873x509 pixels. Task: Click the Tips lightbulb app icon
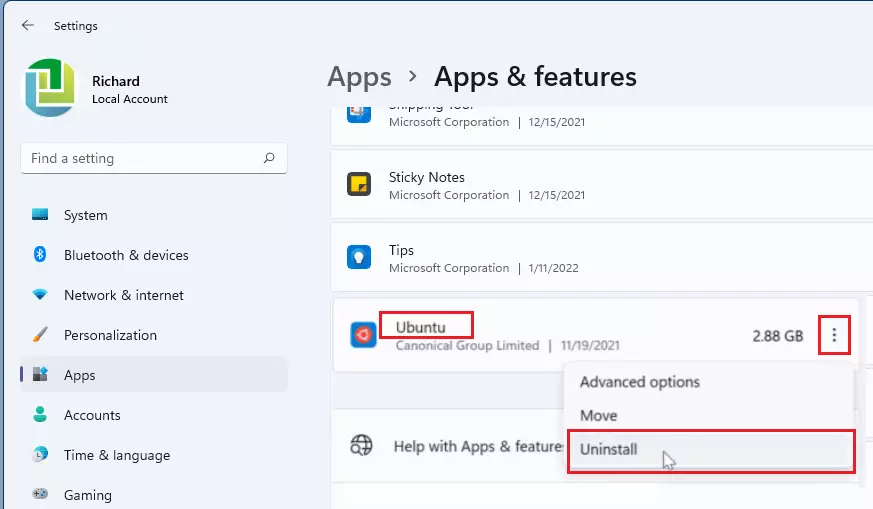pyautogui.click(x=359, y=257)
